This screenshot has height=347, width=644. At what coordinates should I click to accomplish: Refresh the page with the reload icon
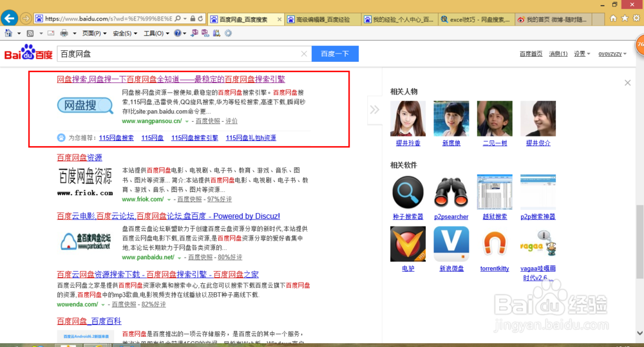pyautogui.click(x=200, y=19)
